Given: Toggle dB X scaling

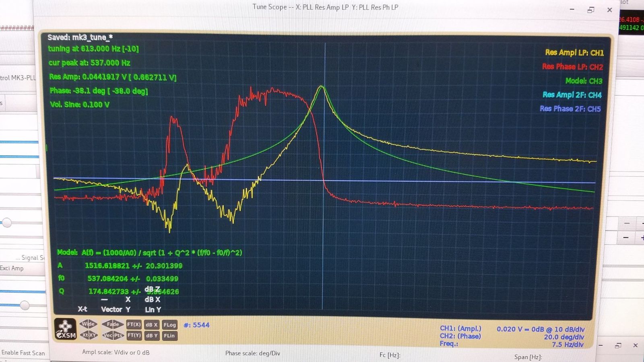Looking at the screenshot, I should 152,325.
